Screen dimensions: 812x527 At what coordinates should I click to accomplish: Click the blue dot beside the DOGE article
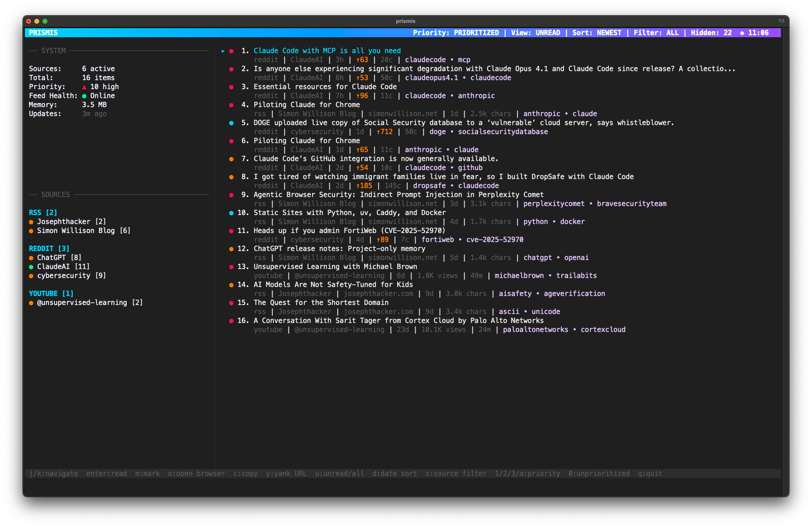231,123
